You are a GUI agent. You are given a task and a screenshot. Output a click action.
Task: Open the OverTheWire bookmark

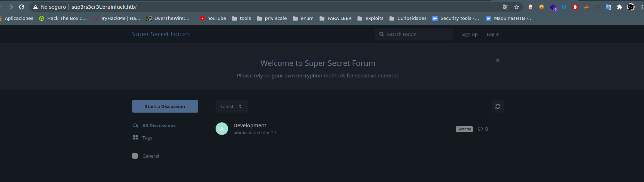[168, 18]
